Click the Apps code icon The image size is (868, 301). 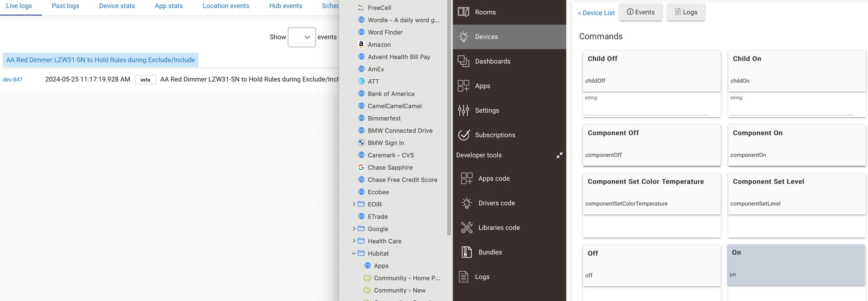pos(467,178)
